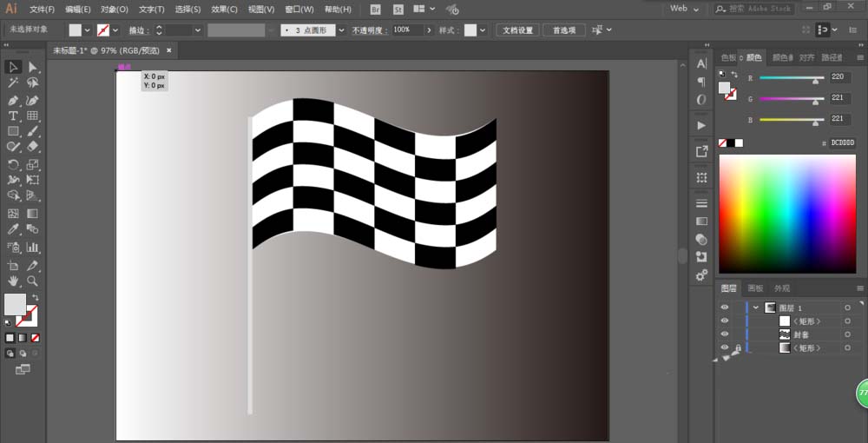Select the Column Graph tool

[33, 247]
